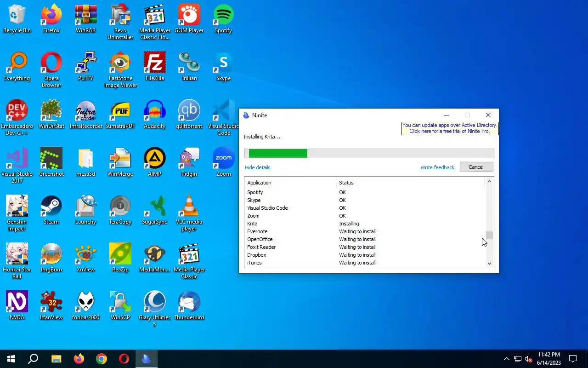Click the XnView desktop icon
This screenshot has height=368, width=588.
[86, 258]
